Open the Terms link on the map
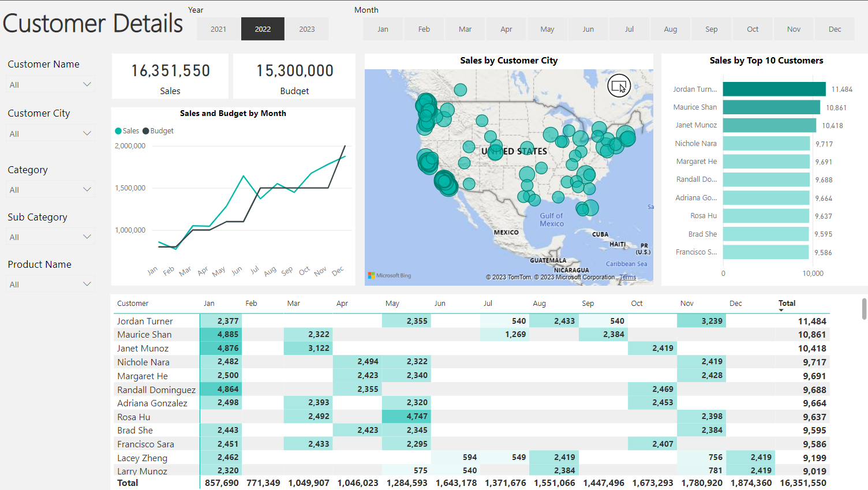Viewport: 868px width, 490px height. click(627, 277)
